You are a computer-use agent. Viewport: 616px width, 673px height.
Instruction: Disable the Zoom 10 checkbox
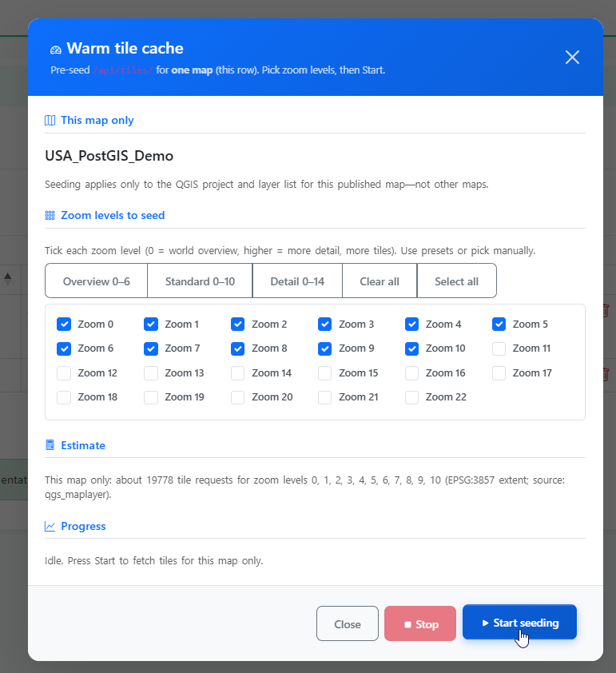tap(412, 348)
